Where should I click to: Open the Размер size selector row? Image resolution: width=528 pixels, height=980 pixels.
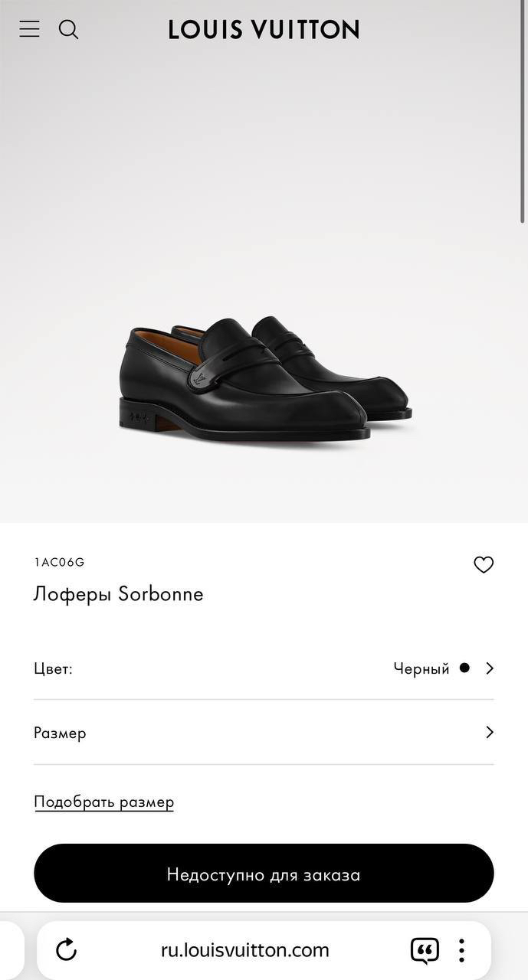coord(264,733)
